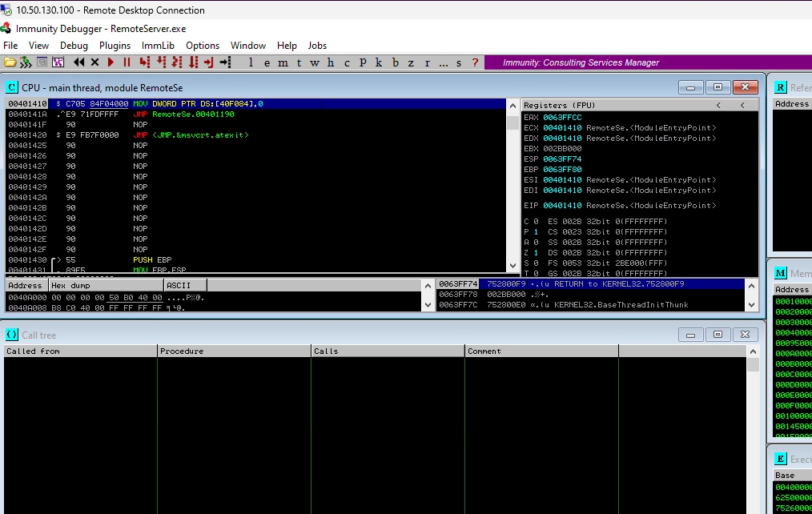Restart program with the rewind icon

78,62
